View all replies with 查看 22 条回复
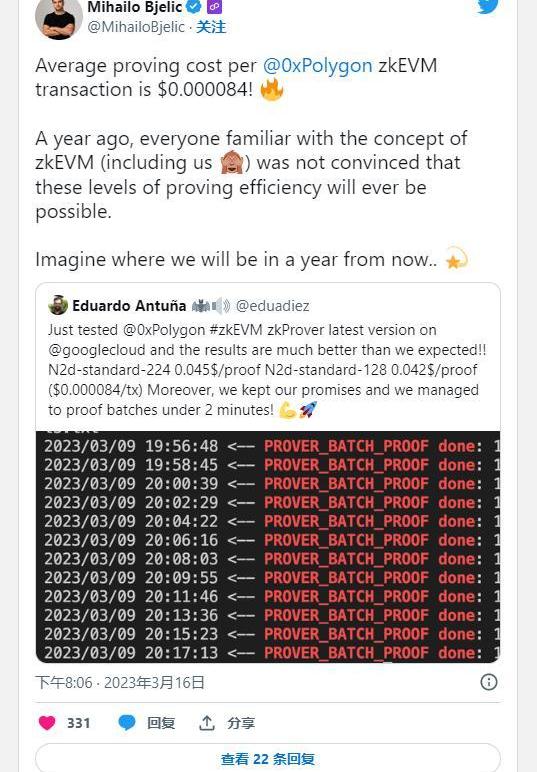The height and width of the screenshot is (772, 537). click(268, 758)
